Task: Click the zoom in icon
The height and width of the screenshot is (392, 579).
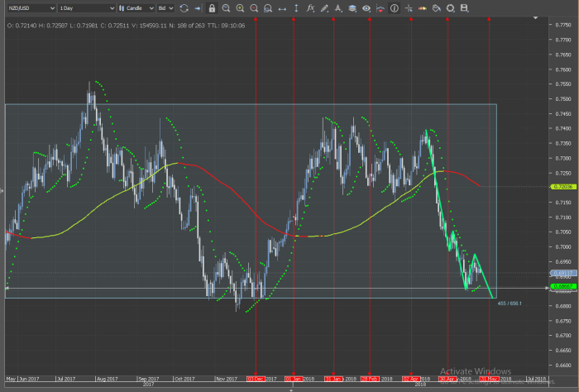Action: 240,8
